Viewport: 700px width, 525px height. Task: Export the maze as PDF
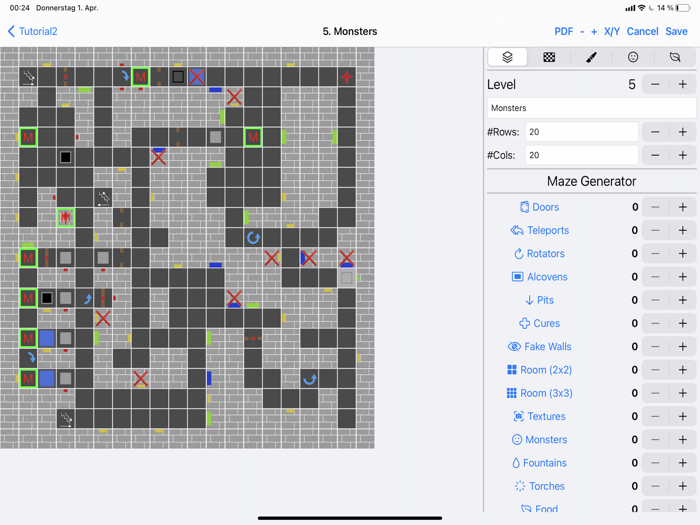(x=563, y=31)
